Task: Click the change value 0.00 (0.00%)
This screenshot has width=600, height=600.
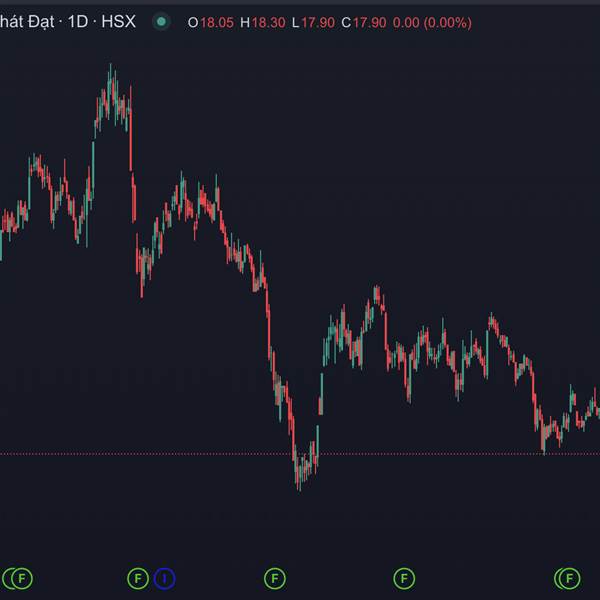Action: pyautogui.click(x=432, y=23)
